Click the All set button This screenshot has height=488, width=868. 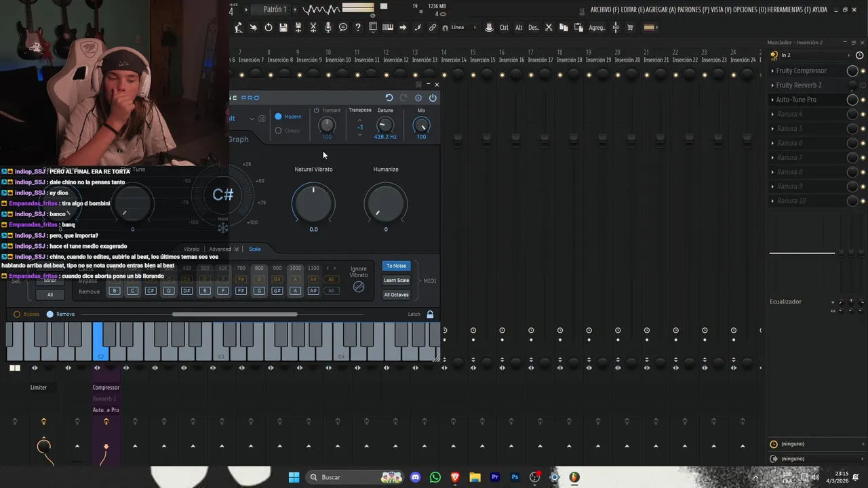pos(50,295)
